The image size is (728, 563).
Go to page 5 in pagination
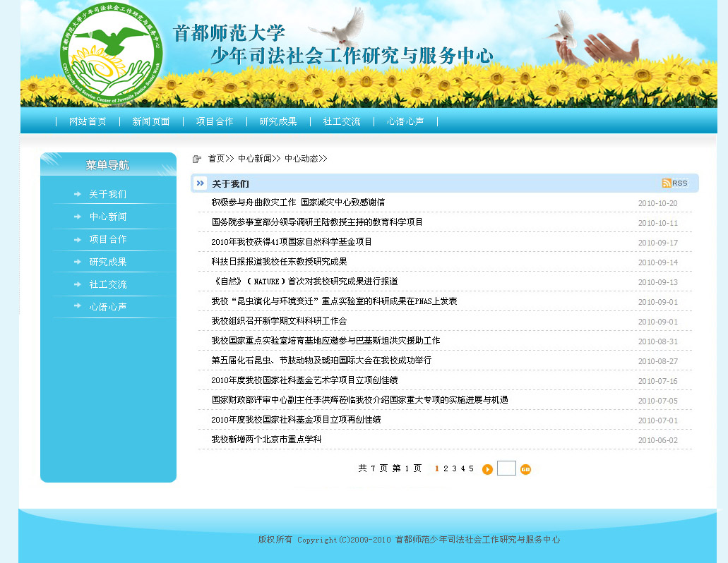[x=471, y=469]
